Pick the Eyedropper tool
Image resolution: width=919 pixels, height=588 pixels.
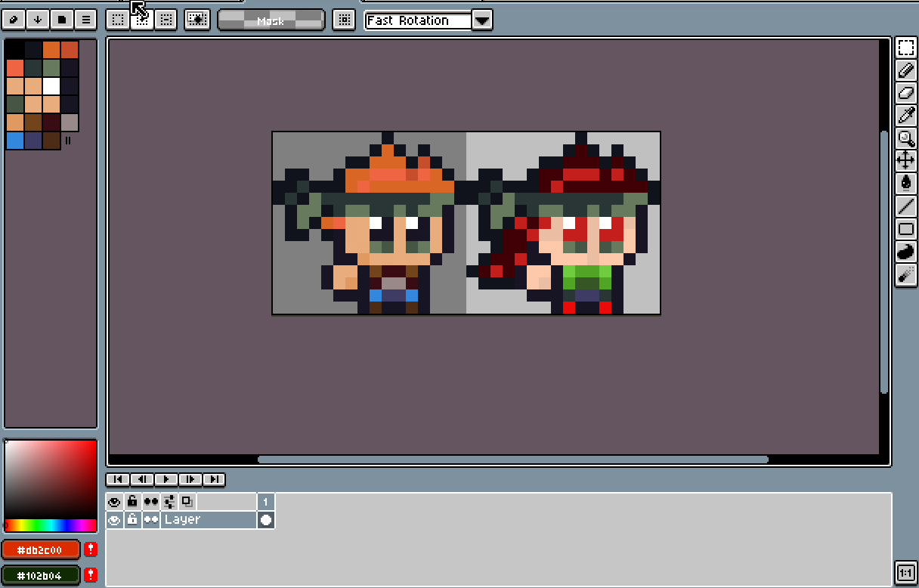tap(905, 116)
